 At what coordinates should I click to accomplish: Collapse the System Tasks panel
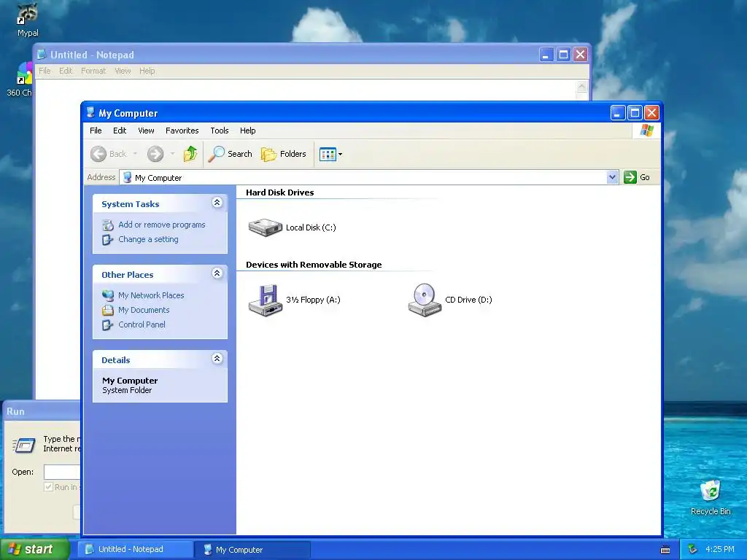click(217, 203)
